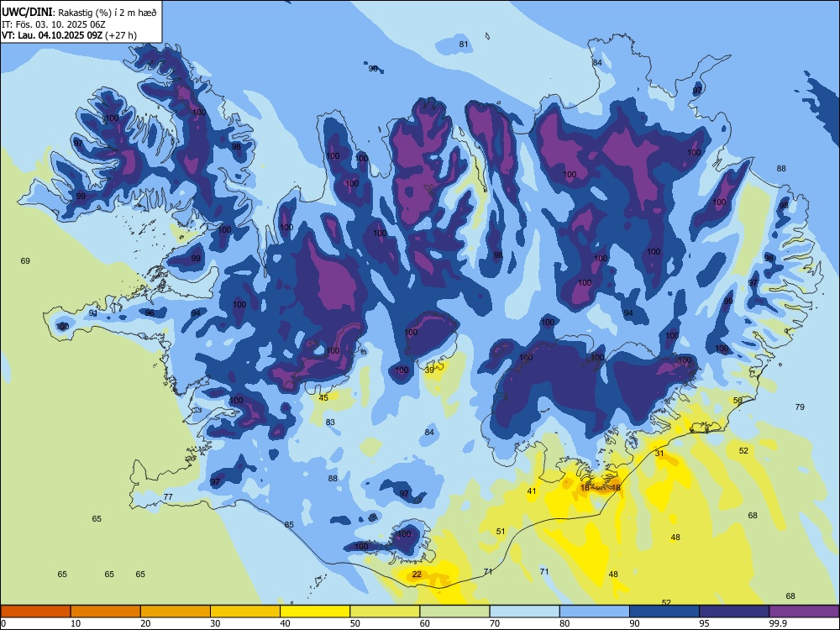Click the humidity value '51' on the map

click(501, 532)
